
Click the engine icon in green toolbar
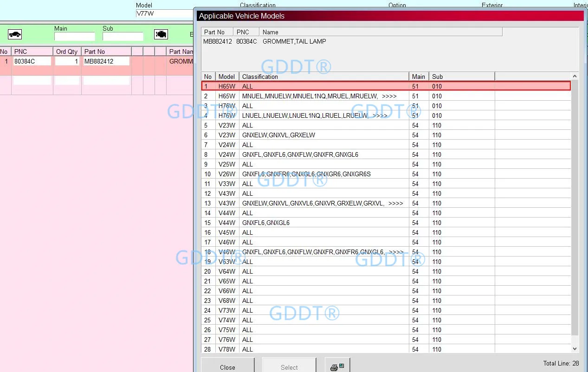161,34
